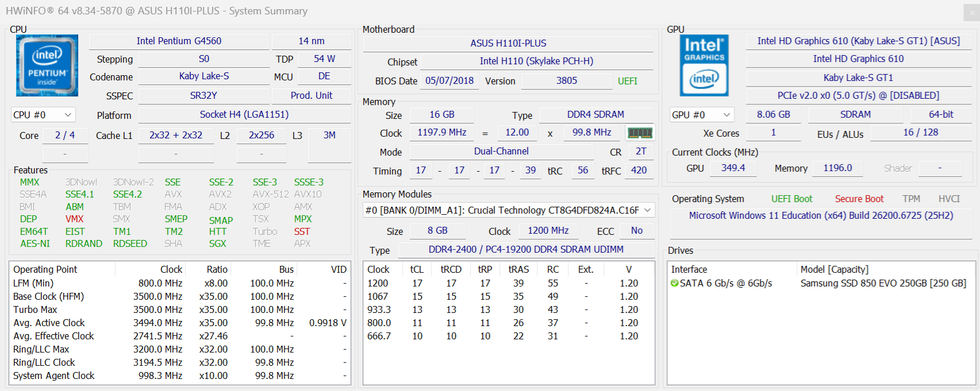Viewport: 980px width, 391px height.
Task: Click the Dual-Channel memory mode field
Action: (x=501, y=152)
